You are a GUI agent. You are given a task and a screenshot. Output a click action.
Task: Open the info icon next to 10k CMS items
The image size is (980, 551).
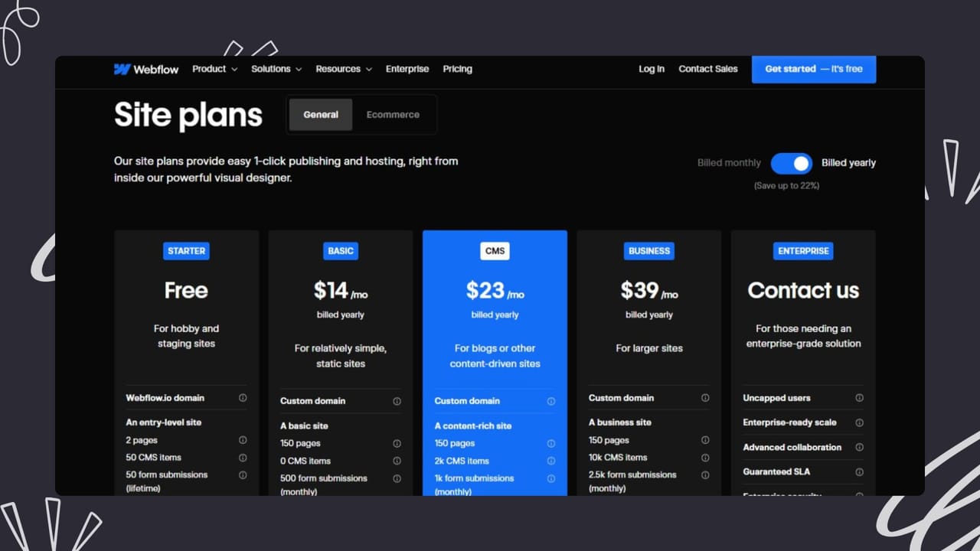705,458
